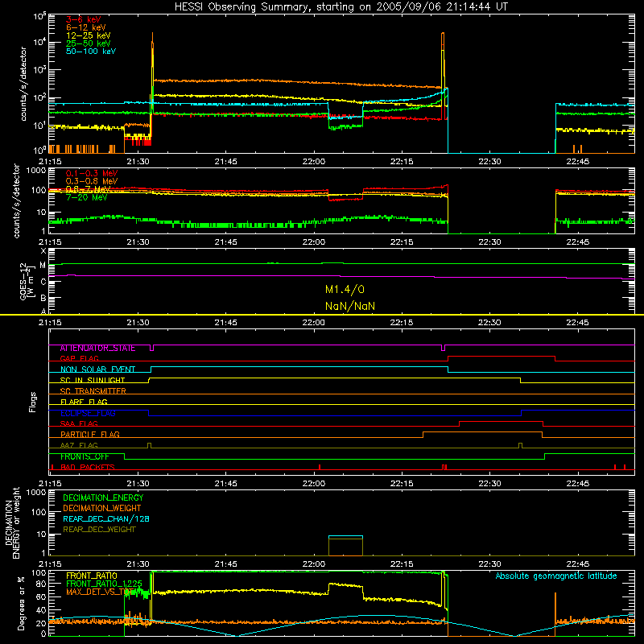Select the ATTENUATOR_STATE flag label

pyautogui.click(x=97, y=349)
